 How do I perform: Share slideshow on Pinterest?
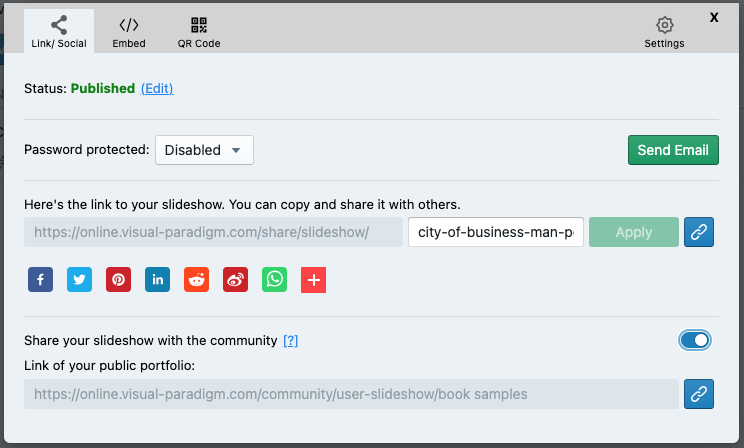[118, 280]
